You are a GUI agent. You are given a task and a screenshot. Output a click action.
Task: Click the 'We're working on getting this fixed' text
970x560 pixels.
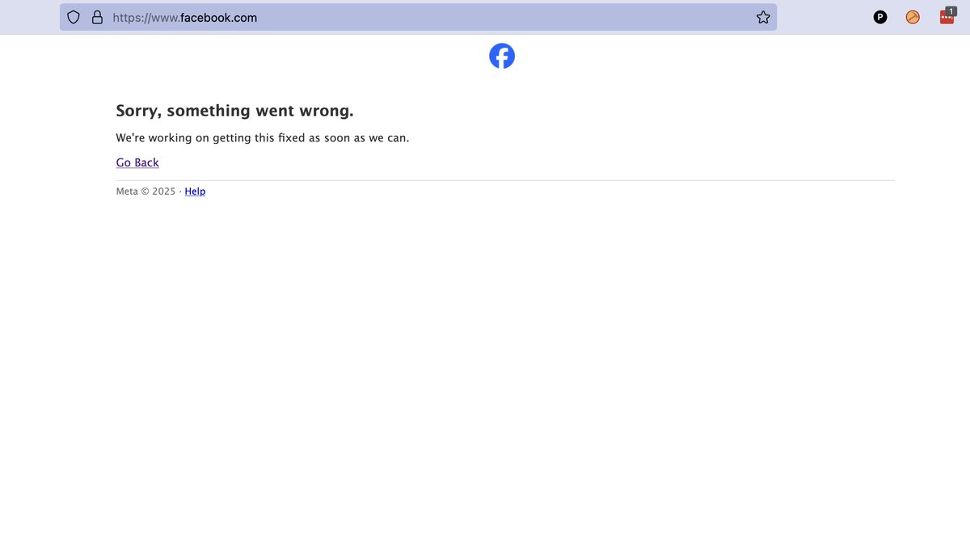263,137
